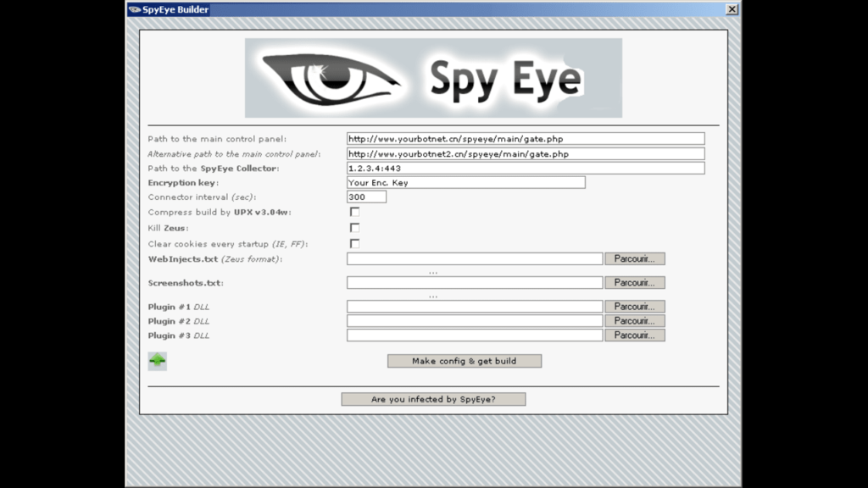Image resolution: width=868 pixels, height=488 pixels.
Task: Click the 'Plugin #2 DLL' label
Action: (x=178, y=321)
